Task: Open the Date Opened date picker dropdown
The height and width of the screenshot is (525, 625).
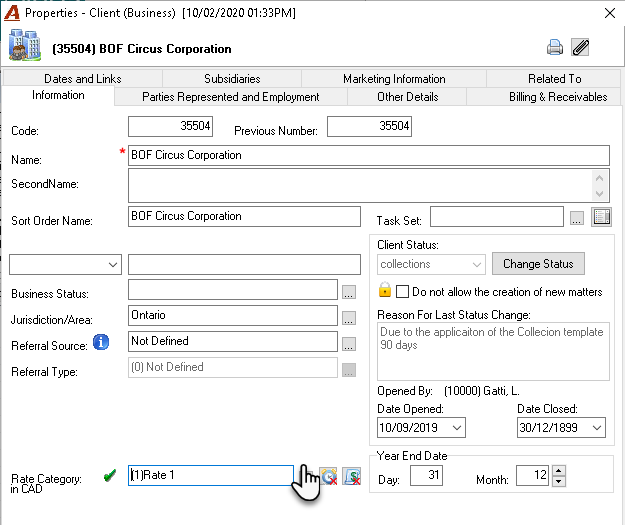Action: coord(457,428)
